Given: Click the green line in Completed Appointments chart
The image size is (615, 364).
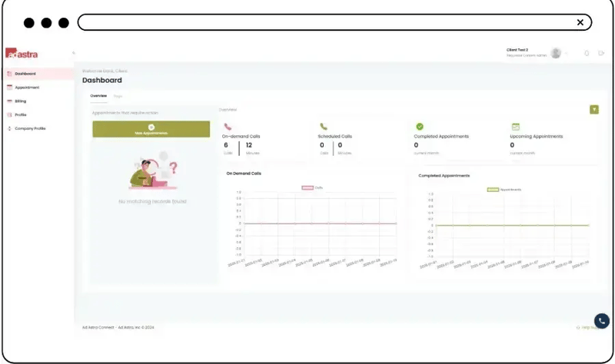Looking at the screenshot, I should coord(512,225).
